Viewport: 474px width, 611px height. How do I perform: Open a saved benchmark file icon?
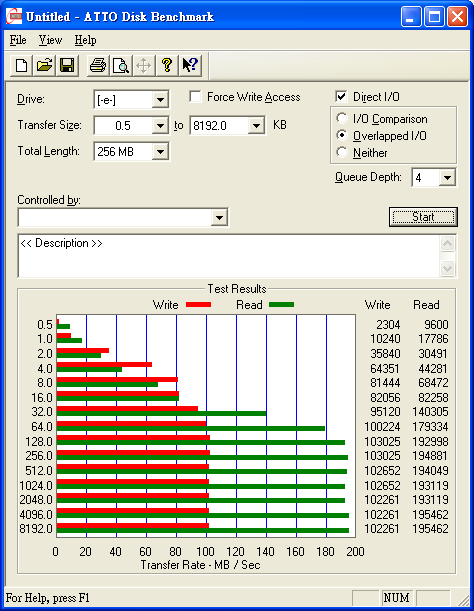pos(44,65)
